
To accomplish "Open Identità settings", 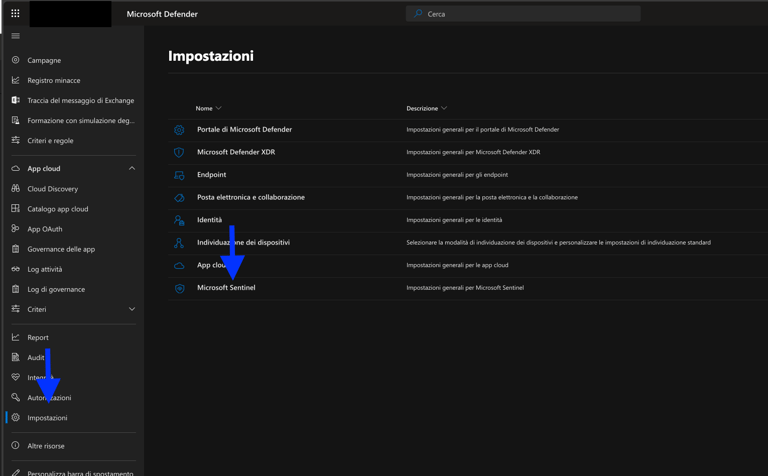I will coord(209,219).
